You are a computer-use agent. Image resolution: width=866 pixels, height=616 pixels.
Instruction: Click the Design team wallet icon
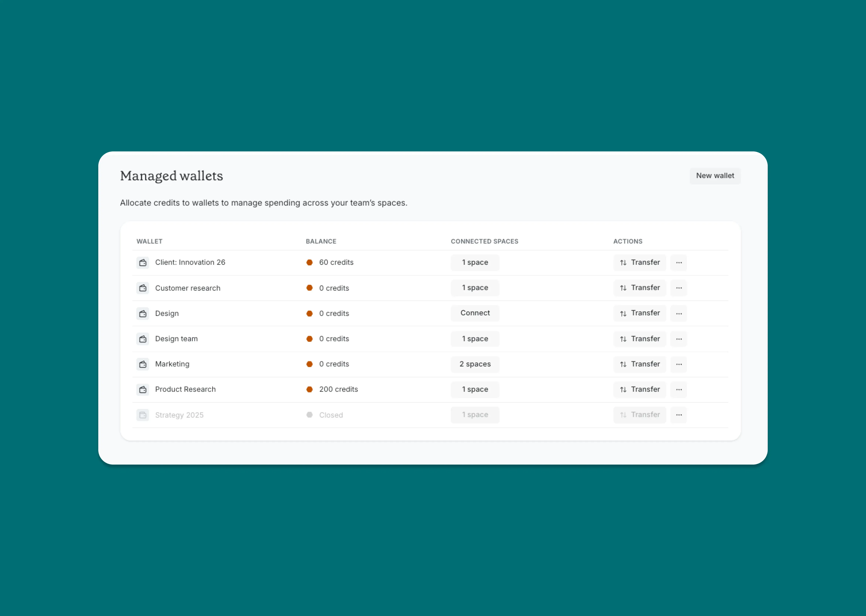tap(143, 339)
